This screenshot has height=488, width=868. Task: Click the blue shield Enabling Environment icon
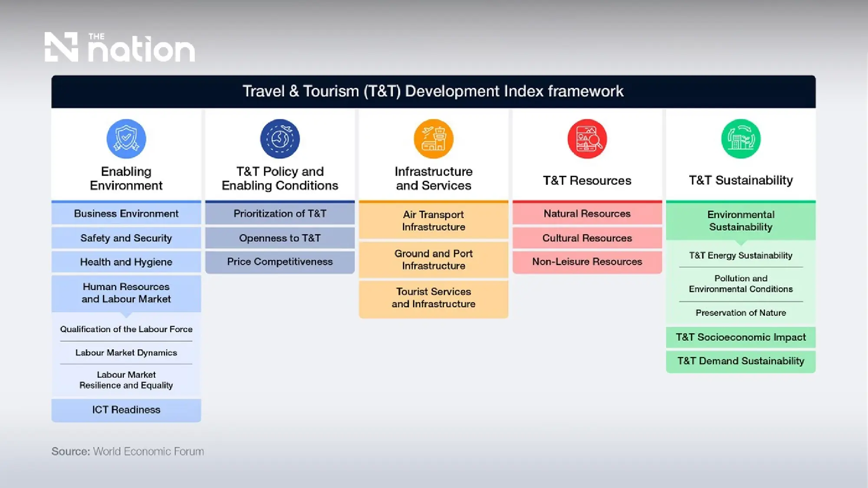(126, 139)
